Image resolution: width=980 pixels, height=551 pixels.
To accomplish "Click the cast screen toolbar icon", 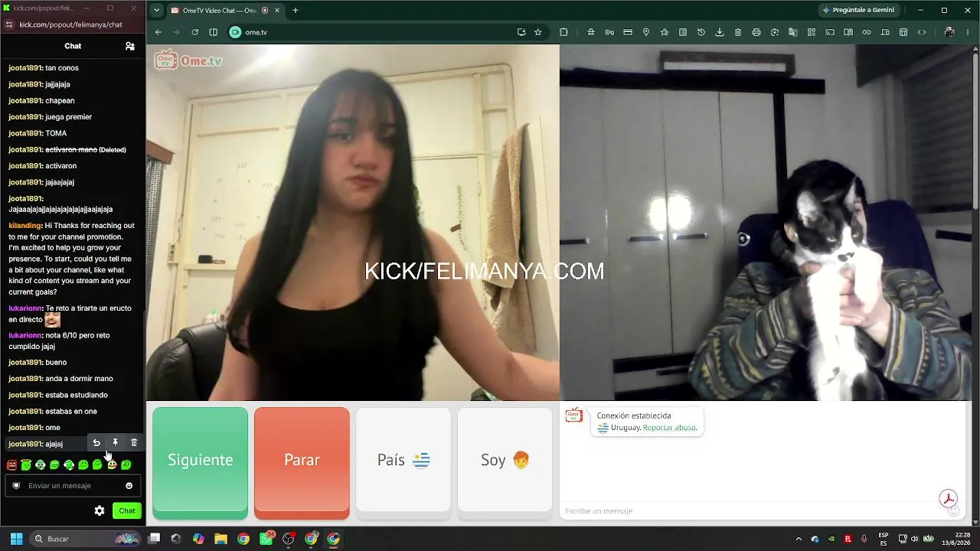I will point(830,32).
